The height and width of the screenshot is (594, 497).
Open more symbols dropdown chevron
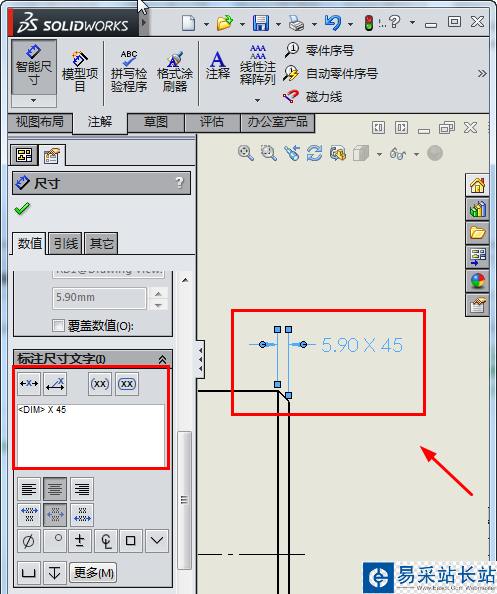pos(157,541)
